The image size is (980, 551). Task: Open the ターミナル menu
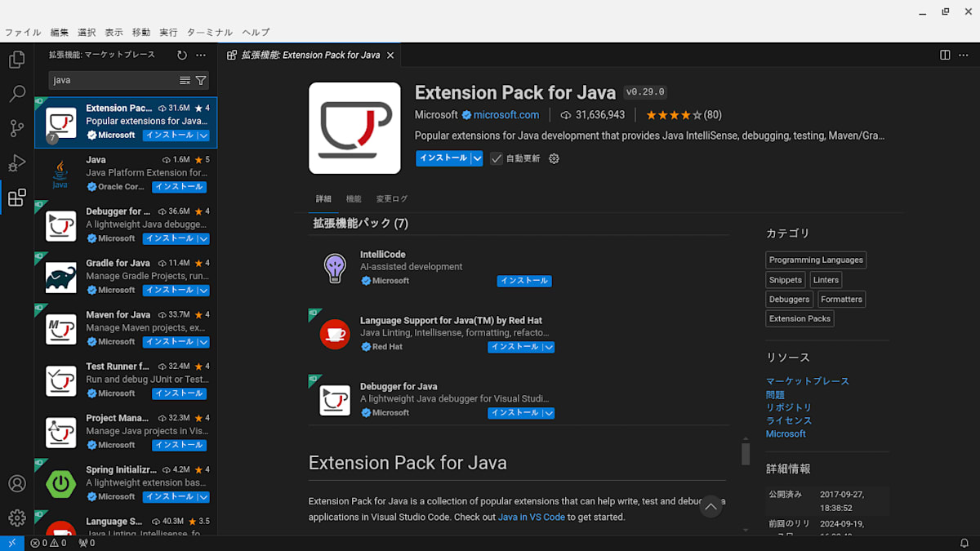point(210,33)
